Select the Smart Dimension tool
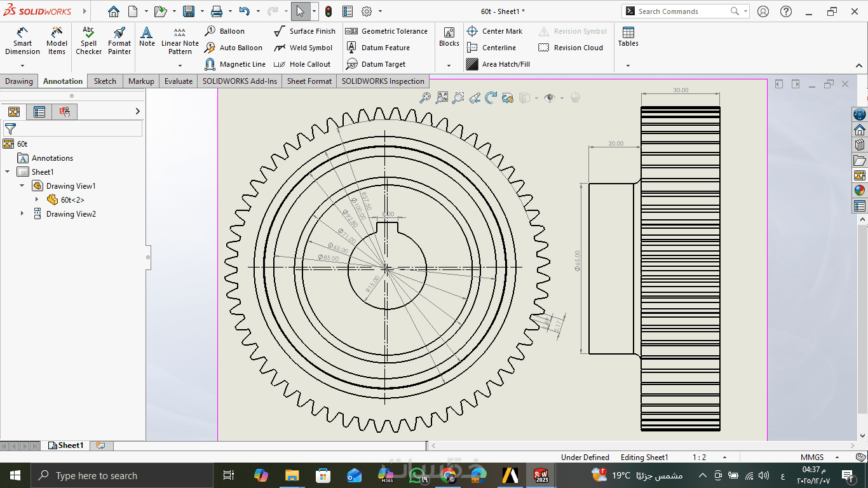Image resolution: width=868 pixels, height=488 pixels. point(22,41)
